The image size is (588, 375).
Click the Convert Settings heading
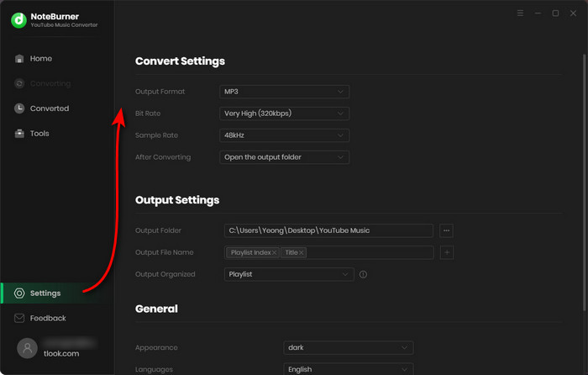pyautogui.click(x=180, y=61)
